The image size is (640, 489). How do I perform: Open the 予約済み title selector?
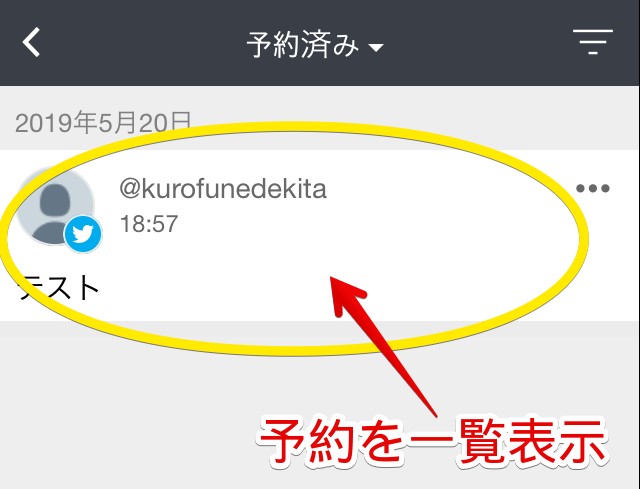pyautogui.click(x=315, y=44)
